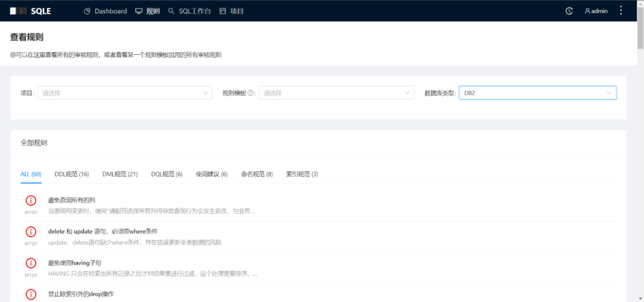Click the 规则模板 dropdown chevron arrow

pos(407,93)
